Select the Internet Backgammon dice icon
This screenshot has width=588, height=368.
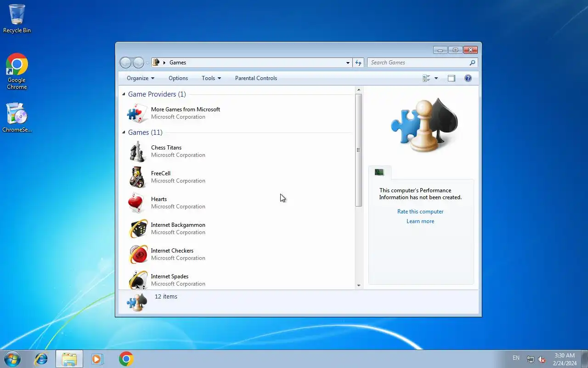click(x=137, y=229)
